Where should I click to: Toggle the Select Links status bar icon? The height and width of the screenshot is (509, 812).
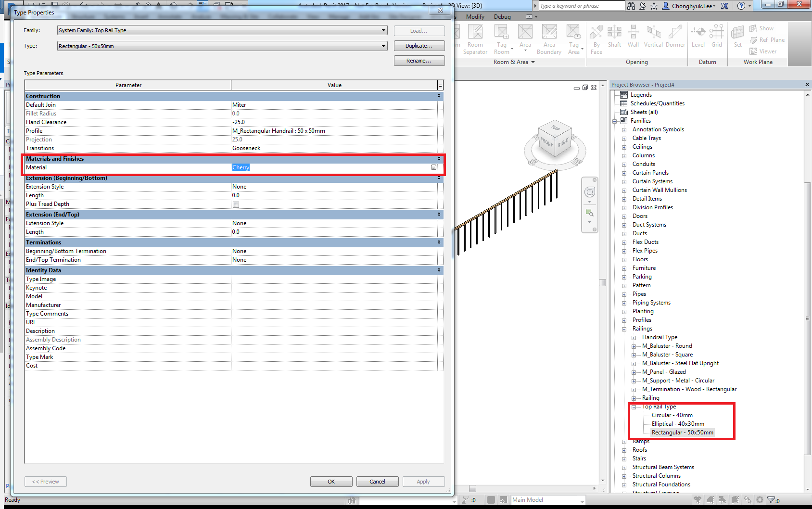pyautogui.click(x=698, y=500)
